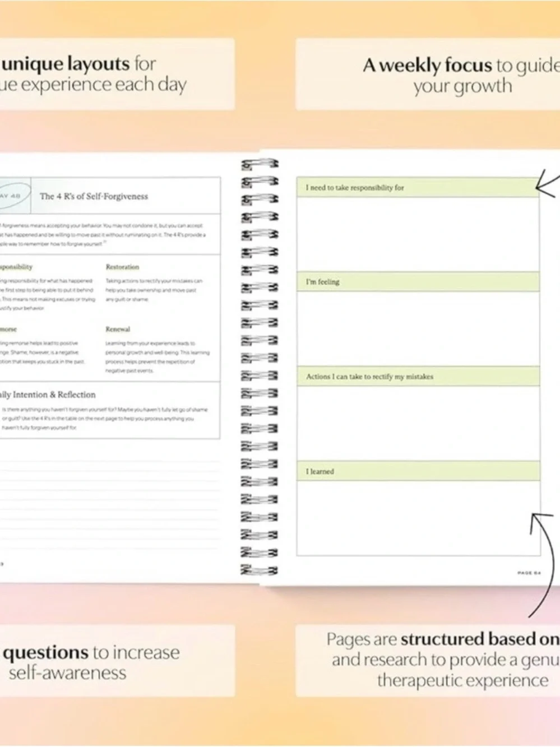The height and width of the screenshot is (747, 560).
Task: Click "I need to take responsibility for" prompt
Action: click(x=418, y=188)
